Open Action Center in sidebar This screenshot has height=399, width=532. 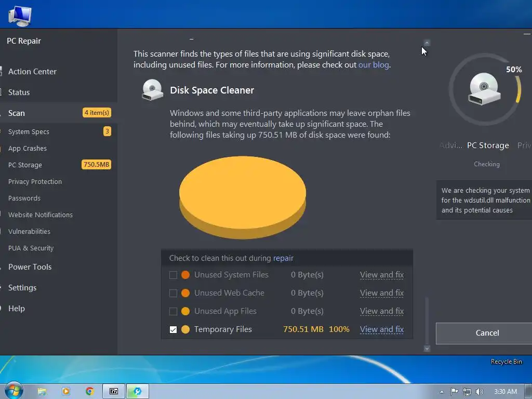click(x=32, y=72)
